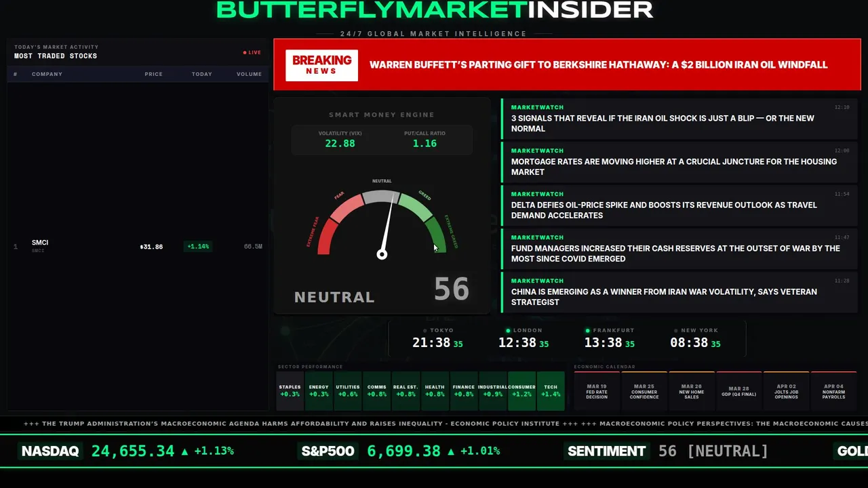
Task: Open the Delta revenue outlook article
Action: click(x=679, y=205)
